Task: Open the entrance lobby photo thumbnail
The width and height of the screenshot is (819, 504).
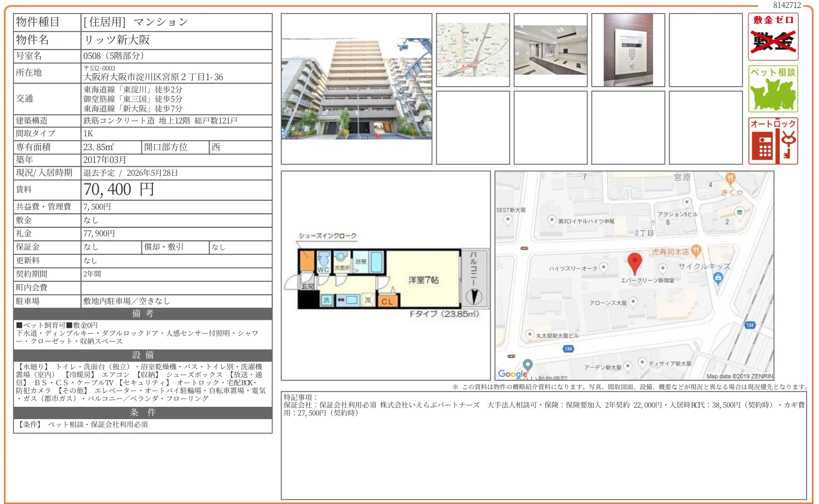Action: [x=550, y=50]
